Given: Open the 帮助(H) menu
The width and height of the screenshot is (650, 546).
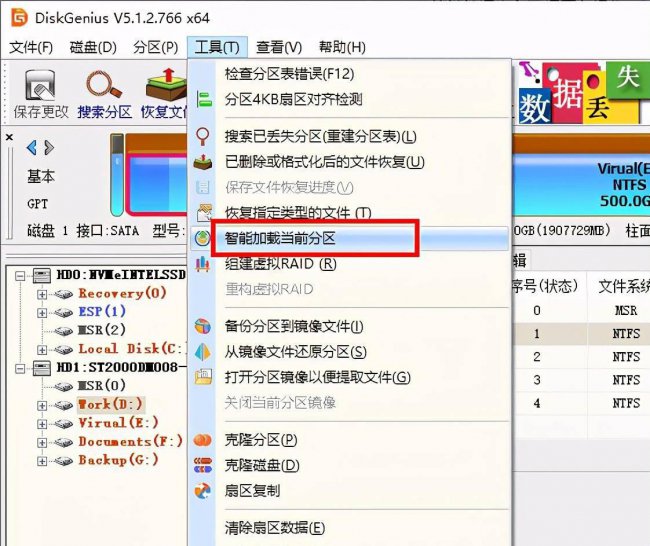Looking at the screenshot, I should point(342,47).
